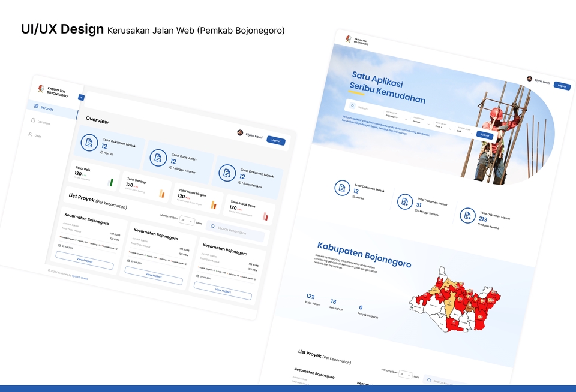Click the Satu Aplikasi Seribu Kemudahan headline
The height and width of the screenshot is (392, 576).
tap(387, 88)
